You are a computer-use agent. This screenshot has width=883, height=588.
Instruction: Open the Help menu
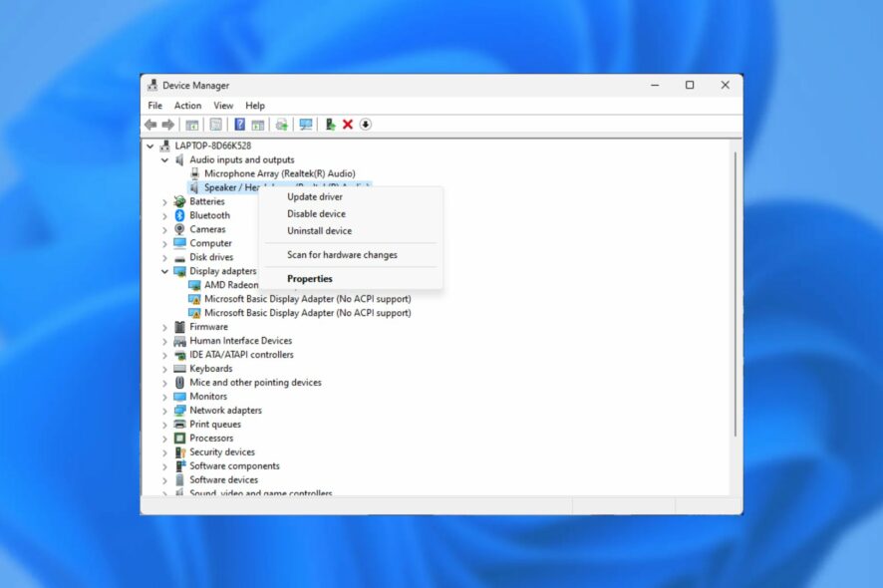254,106
